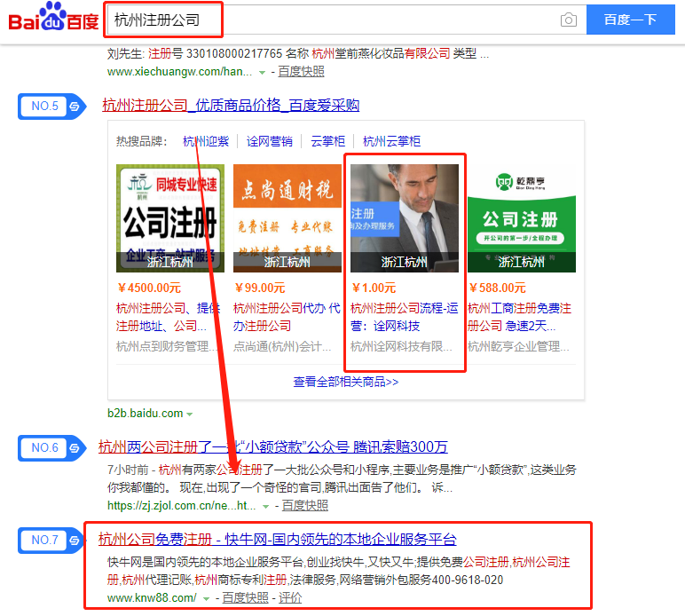685x616 pixels.
Task: Open 百度快照 link for knw88 result
Action: pos(245,597)
